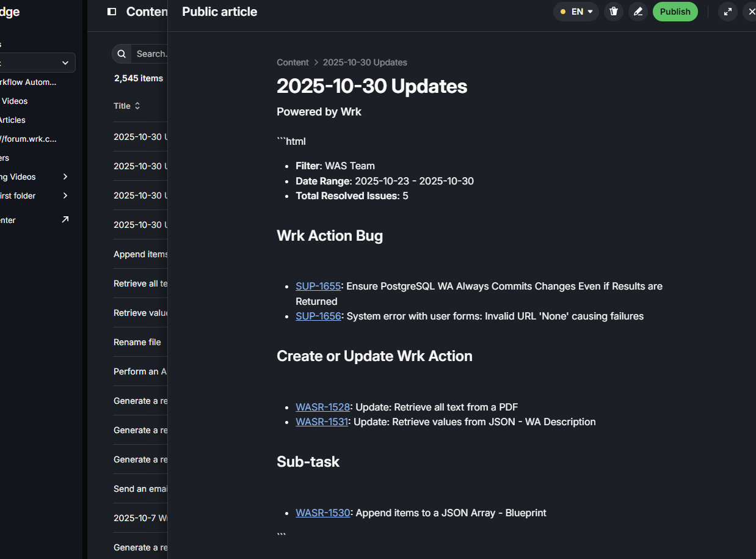Delete the article with trash icon

click(614, 12)
